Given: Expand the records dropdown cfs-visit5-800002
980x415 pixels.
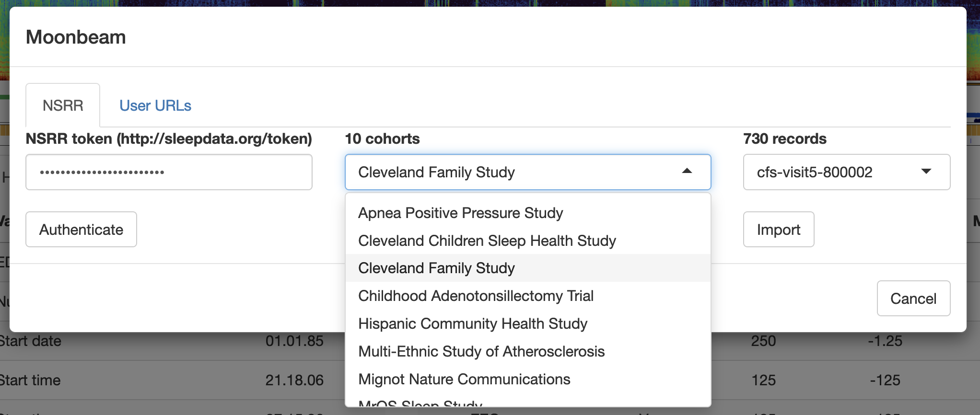Looking at the screenshot, I should pyautogui.click(x=846, y=172).
